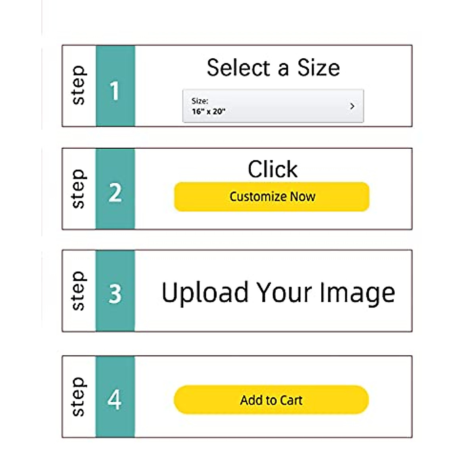Click the teal number 2 block
Image resolution: width=476 pixels, height=476 pixels.
point(115,189)
